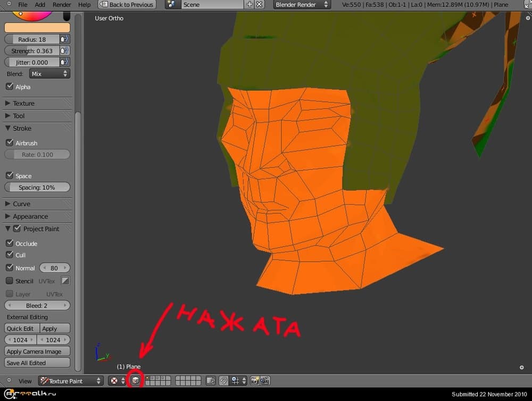Toggle pressure sensitivity icon next to Radius
Image resolution: width=532 pixels, height=401 pixels.
65,39
